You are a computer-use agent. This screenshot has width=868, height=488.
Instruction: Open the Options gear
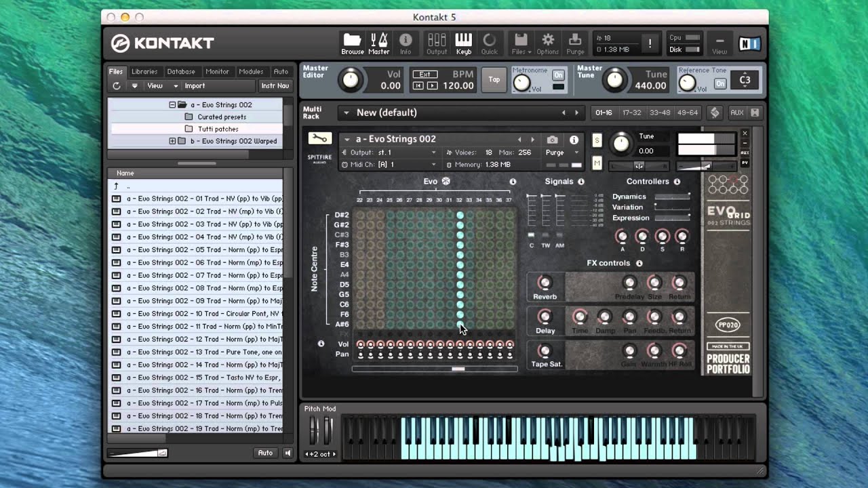(548, 43)
